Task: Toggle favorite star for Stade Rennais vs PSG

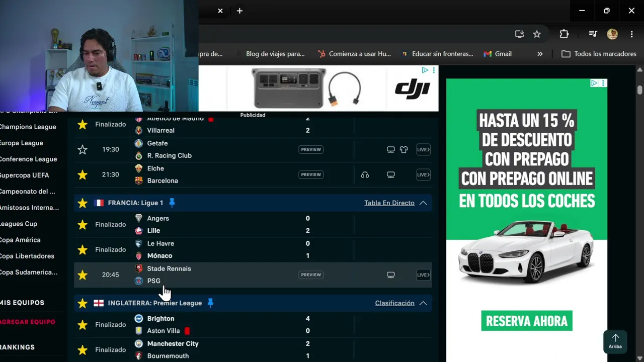Action: pyautogui.click(x=83, y=275)
